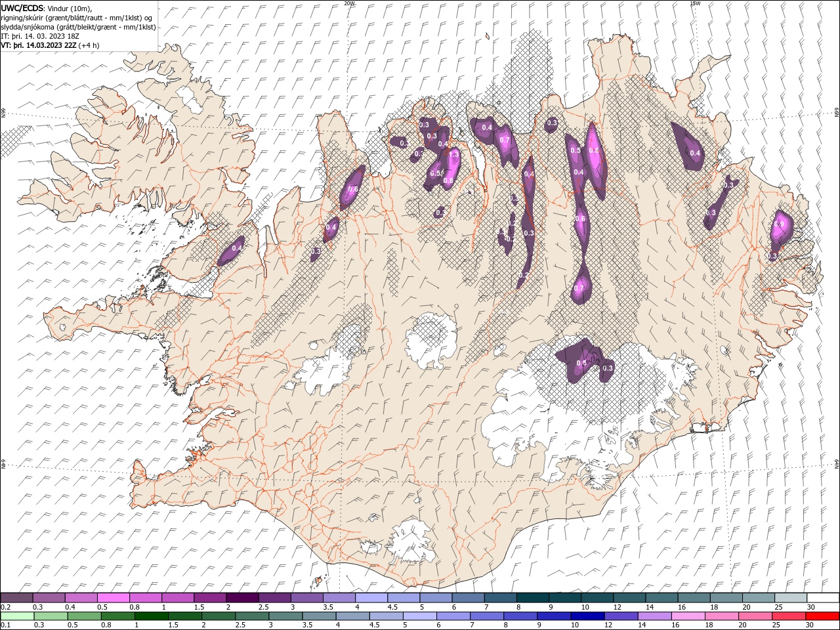The image size is (840, 630).
Task: Pick the lower legend swatch between 0.5 and 0.8
Action: tap(84, 616)
